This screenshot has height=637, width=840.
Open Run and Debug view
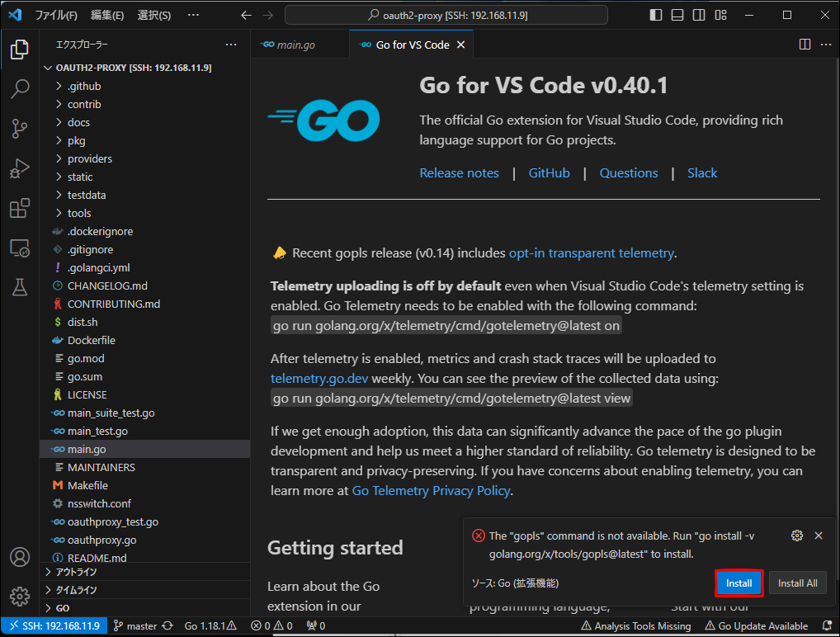point(20,168)
